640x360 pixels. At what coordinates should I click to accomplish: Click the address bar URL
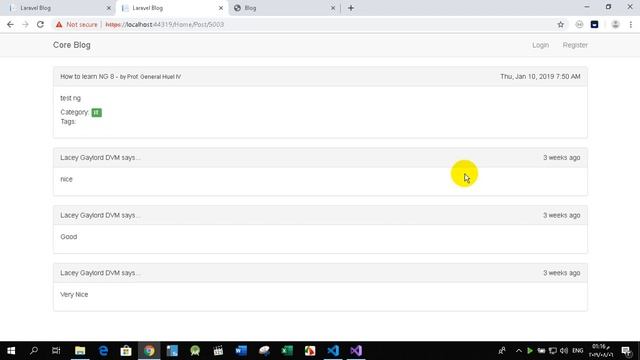point(165,24)
